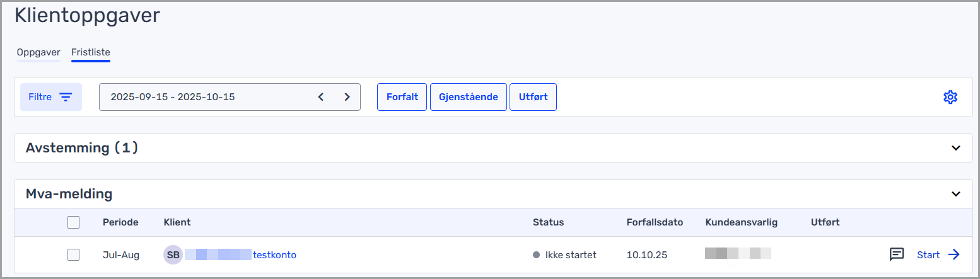Screen dimensions: 980x279
Task: Go to previous date range arrow
Action: tap(321, 97)
